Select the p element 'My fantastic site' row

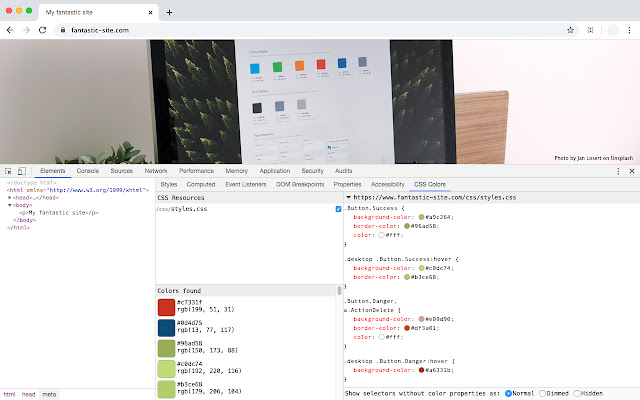(59, 213)
